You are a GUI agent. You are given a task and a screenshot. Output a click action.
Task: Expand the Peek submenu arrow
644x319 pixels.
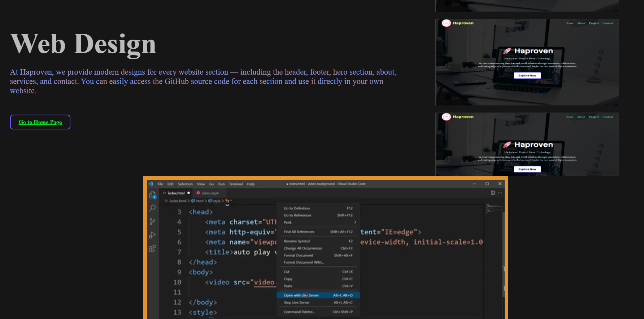(355, 222)
